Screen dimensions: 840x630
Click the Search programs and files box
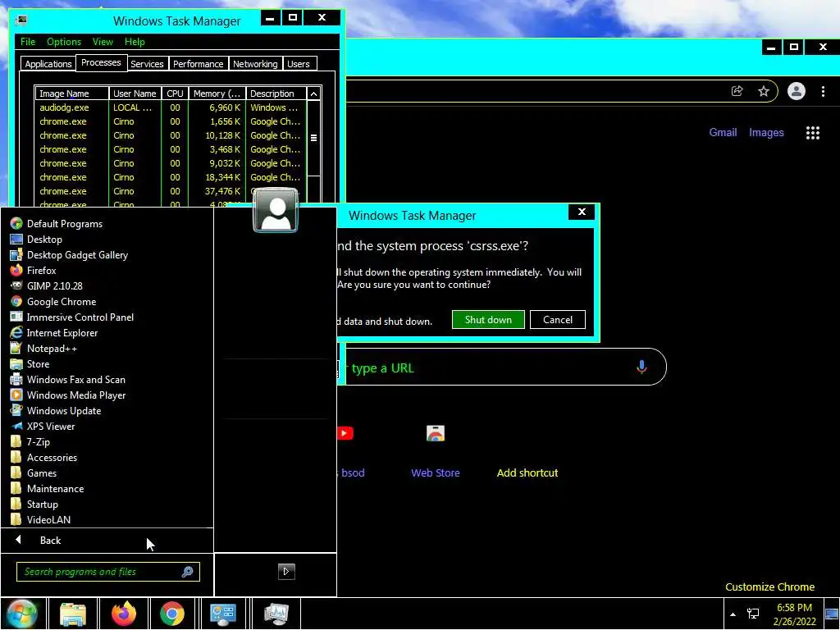[107, 572]
